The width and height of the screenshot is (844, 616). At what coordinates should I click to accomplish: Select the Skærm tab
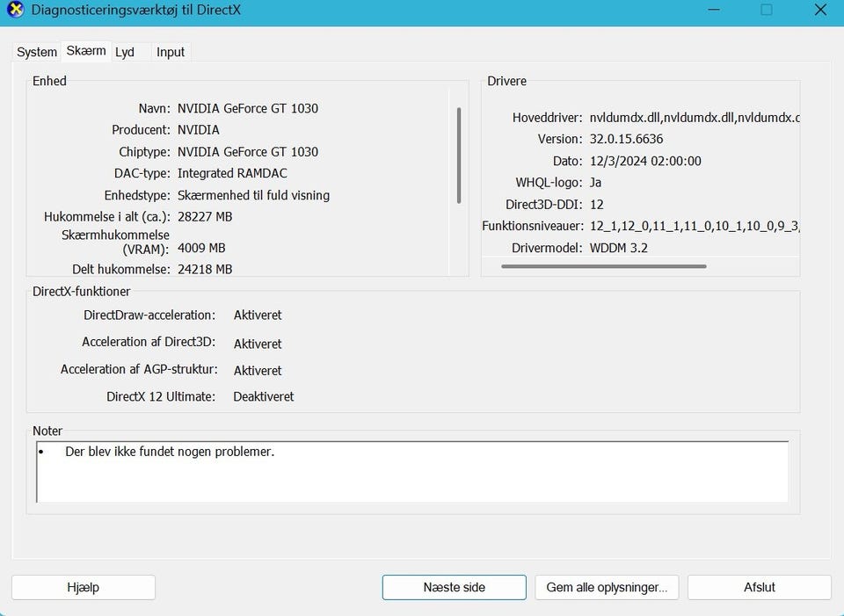click(x=86, y=51)
